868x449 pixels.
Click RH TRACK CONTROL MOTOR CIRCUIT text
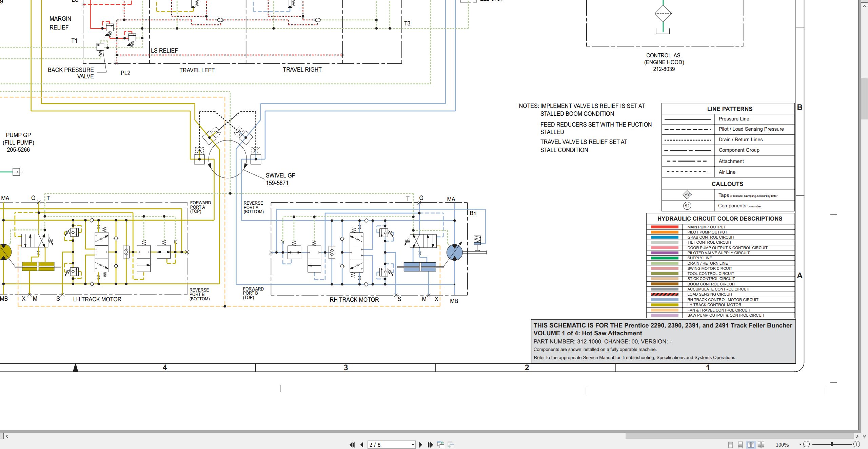(723, 300)
